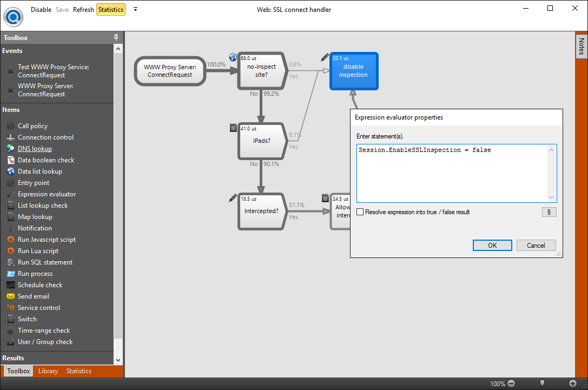Select the Data list lookup icon
The width and height of the screenshot is (588, 390).
coord(10,171)
